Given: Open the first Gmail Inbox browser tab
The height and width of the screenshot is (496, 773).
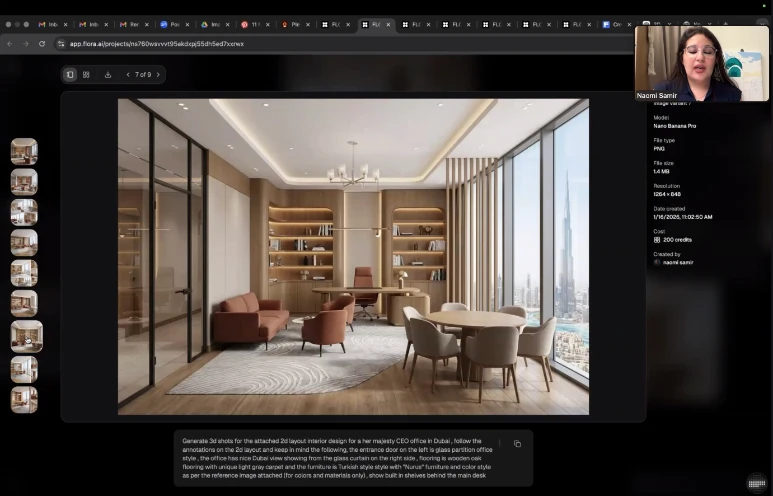Looking at the screenshot, I should (x=48, y=24).
